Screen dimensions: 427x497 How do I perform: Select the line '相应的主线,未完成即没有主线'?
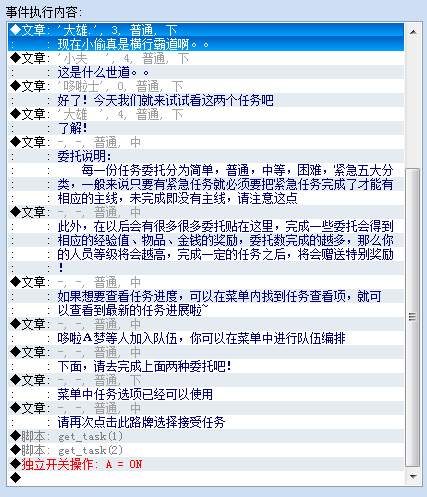pos(206,198)
